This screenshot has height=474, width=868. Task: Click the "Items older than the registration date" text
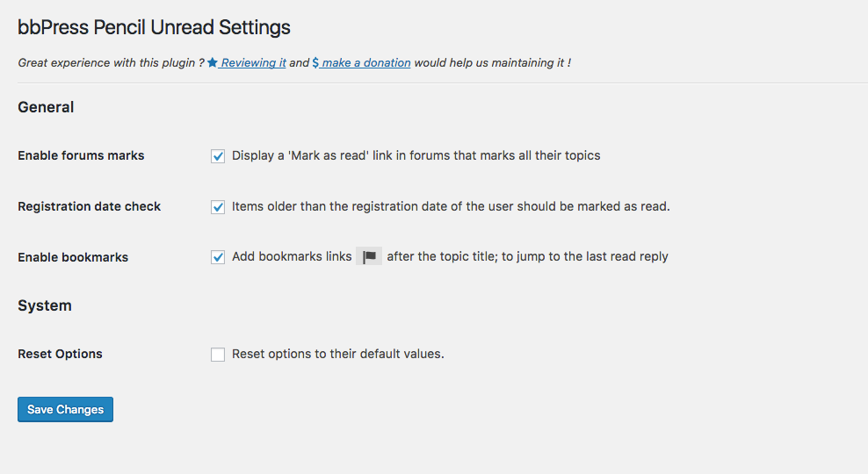pyautogui.click(x=451, y=206)
